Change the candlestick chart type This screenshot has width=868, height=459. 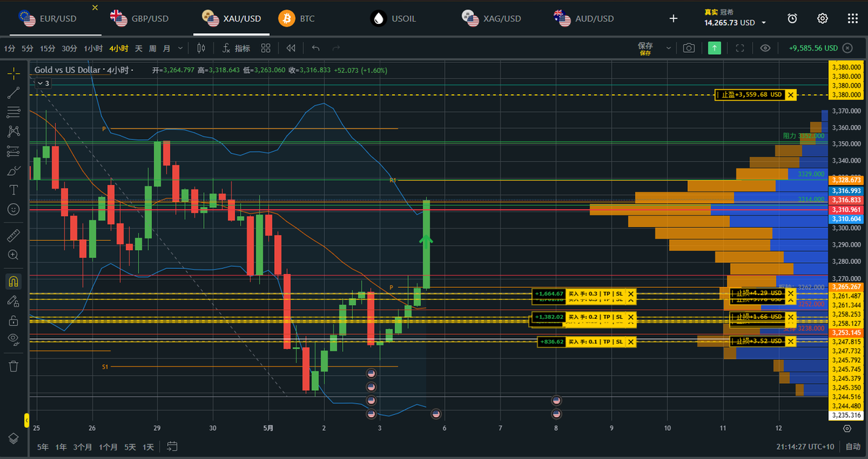(201, 48)
